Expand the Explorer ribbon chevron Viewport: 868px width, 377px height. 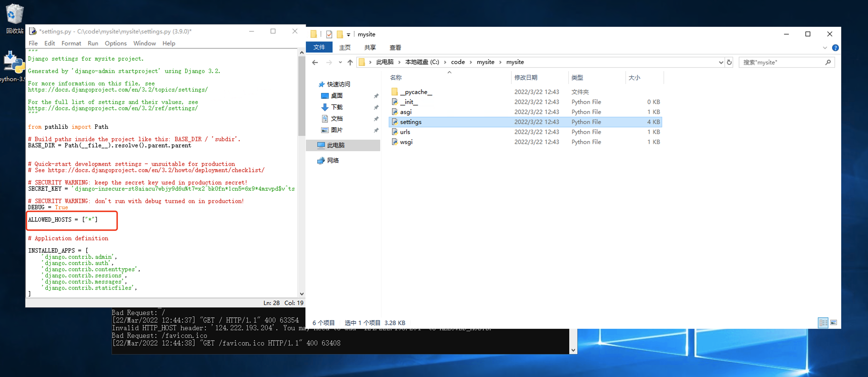click(825, 48)
